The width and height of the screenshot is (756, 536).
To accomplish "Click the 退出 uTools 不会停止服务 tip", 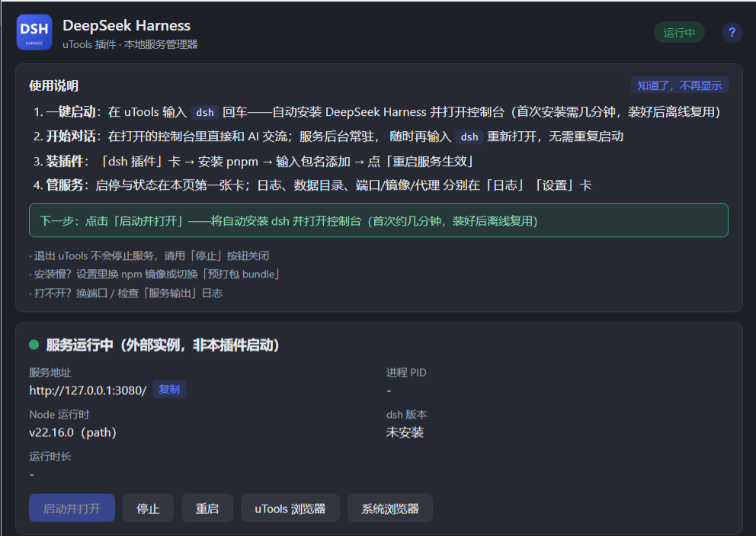I will click(x=149, y=255).
